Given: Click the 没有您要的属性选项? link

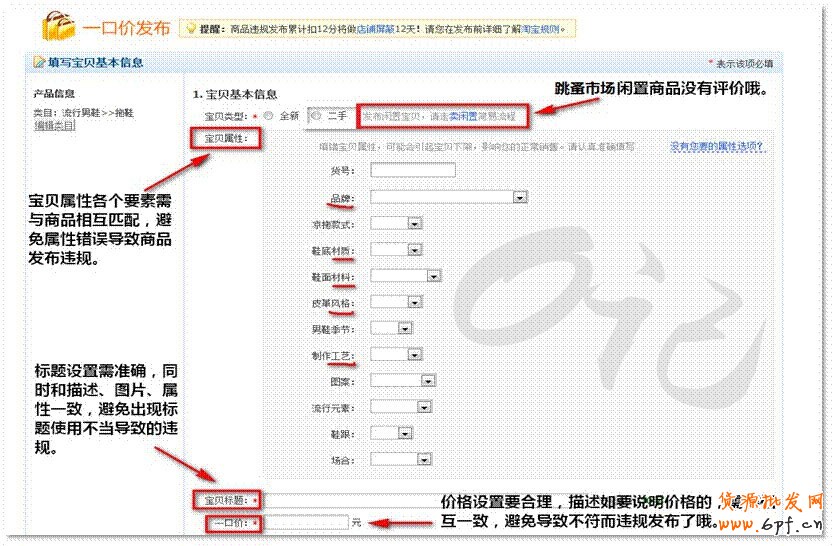Looking at the screenshot, I should coord(716,146).
